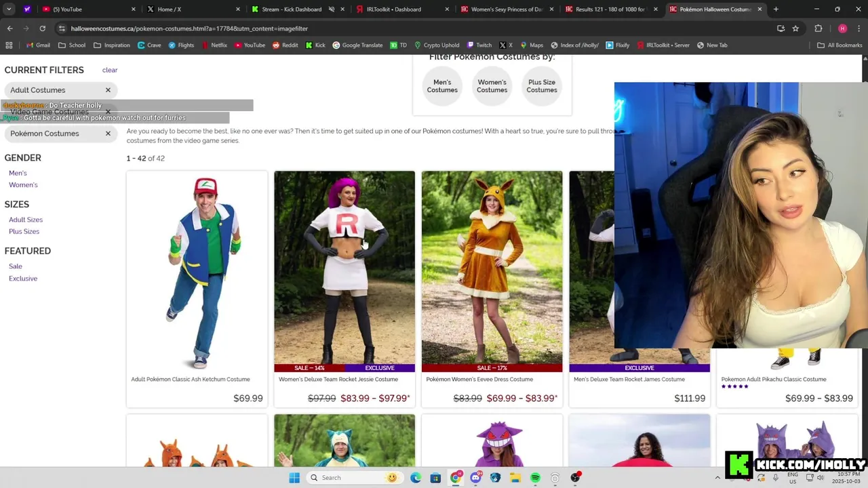Open Pokemon Adult Pikachu Classic Costume title
This screenshot has width=868, height=488.
(774, 380)
